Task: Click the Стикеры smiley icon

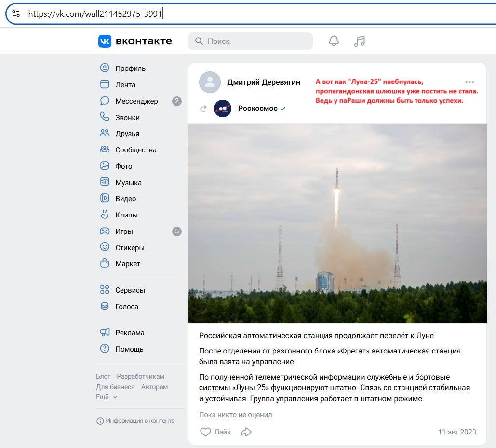Action: [105, 247]
